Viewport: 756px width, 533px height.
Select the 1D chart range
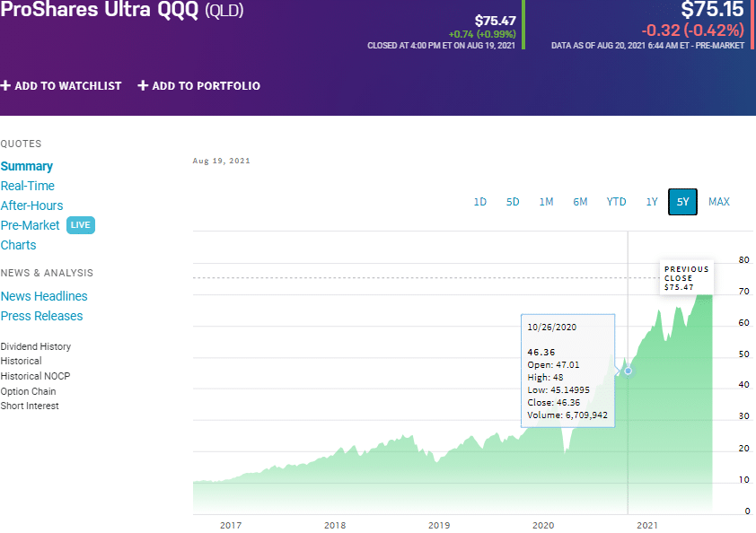click(x=479, y=202)
